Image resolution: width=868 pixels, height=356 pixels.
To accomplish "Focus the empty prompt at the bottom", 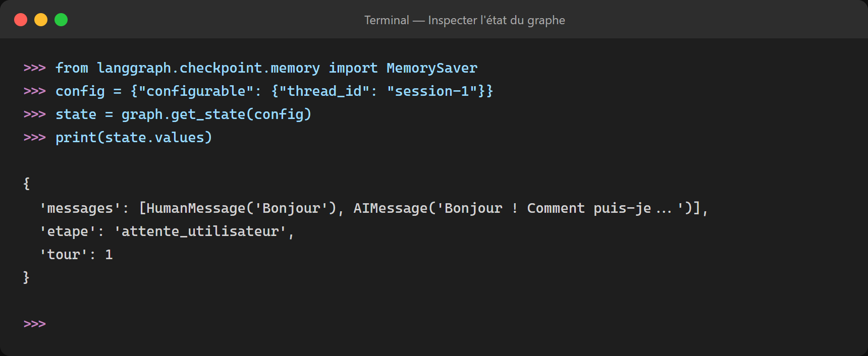I will [35, 324].
